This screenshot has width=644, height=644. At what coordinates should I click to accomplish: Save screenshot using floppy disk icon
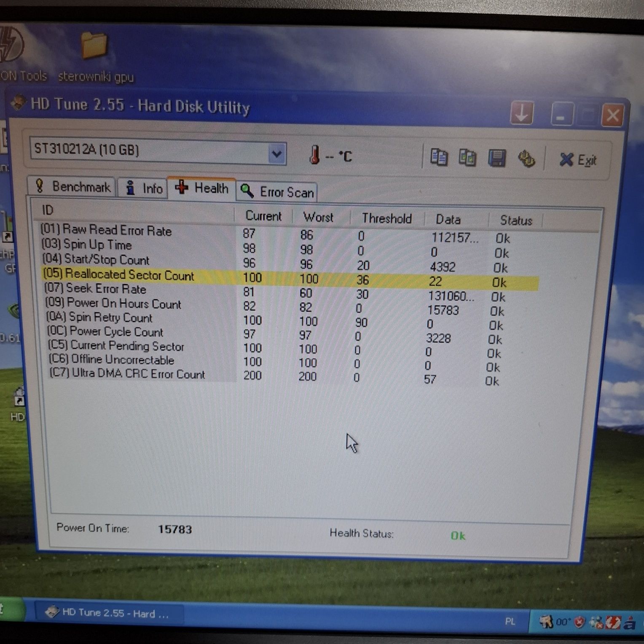coord(497,158)
